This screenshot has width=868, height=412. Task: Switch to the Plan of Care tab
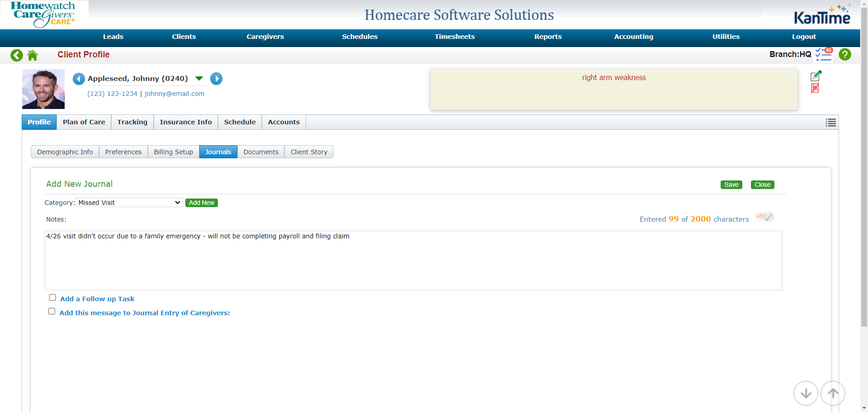[84, 122]
